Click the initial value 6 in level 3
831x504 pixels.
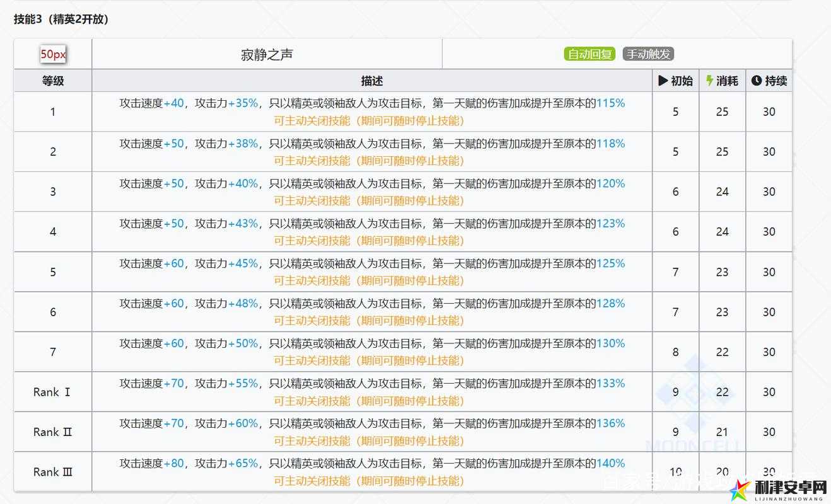click(675, 192)
